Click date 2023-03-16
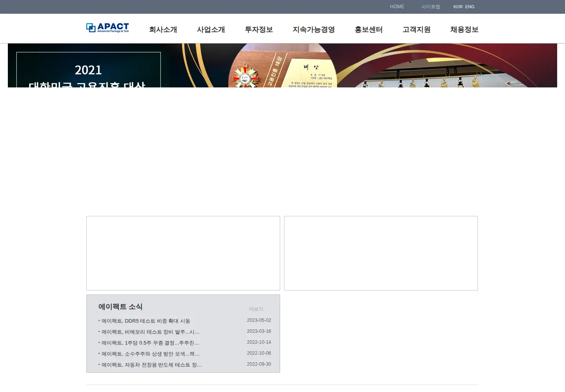This screenshot has width=565, height=392. coord(259,331)
